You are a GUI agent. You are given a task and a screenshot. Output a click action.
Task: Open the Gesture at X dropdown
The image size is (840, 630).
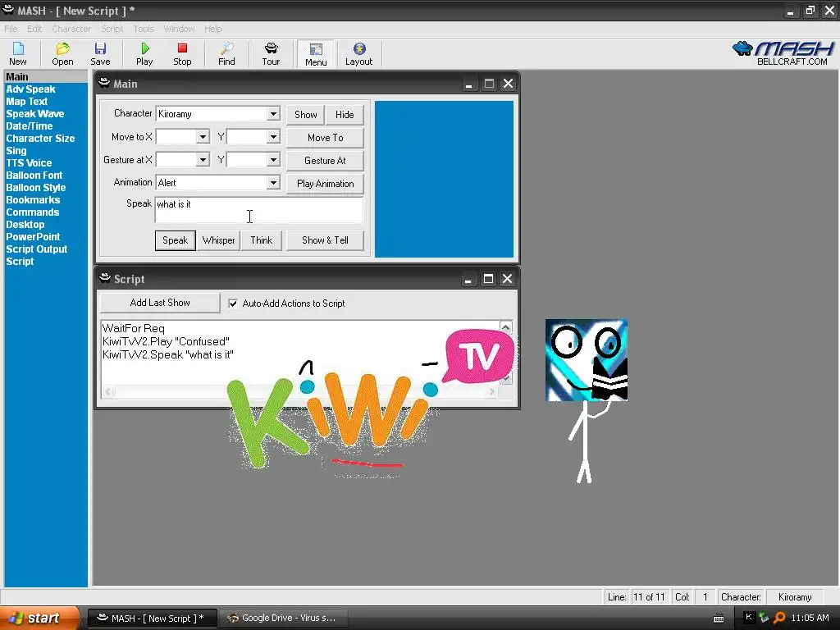(203, 160)
